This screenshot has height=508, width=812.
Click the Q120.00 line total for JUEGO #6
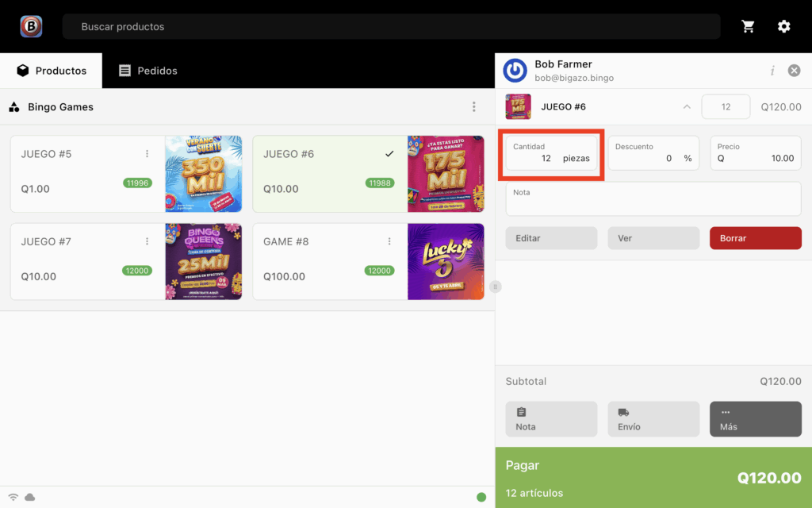781,107
